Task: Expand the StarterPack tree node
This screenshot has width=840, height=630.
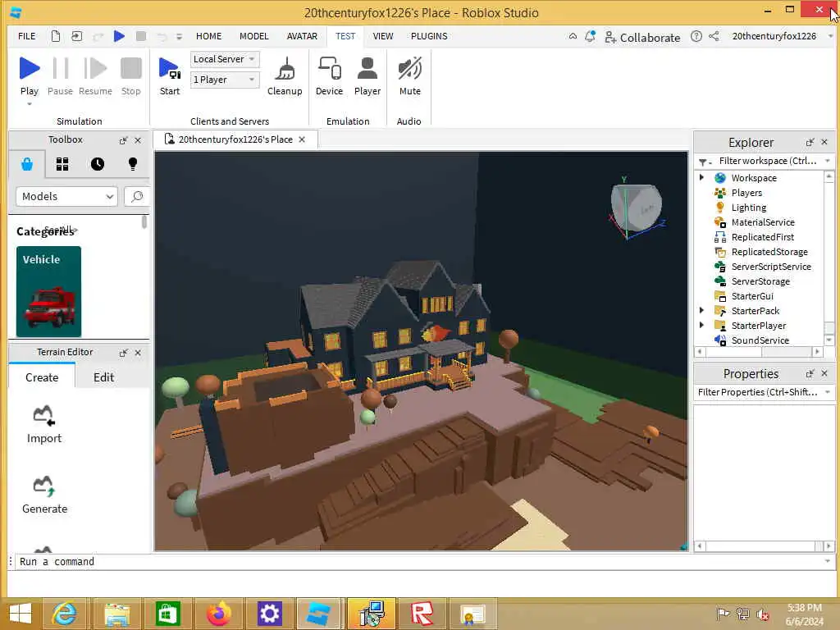Action: pyautogui.click(x=702, y=310)
